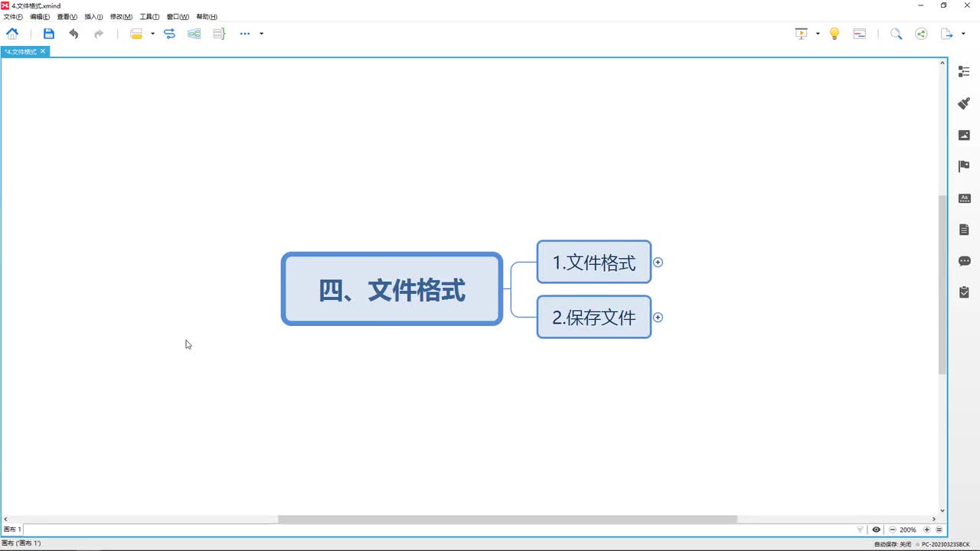Select the central topic 四、文件格式
The image size is (980, 551).
(x=392, y=289)
